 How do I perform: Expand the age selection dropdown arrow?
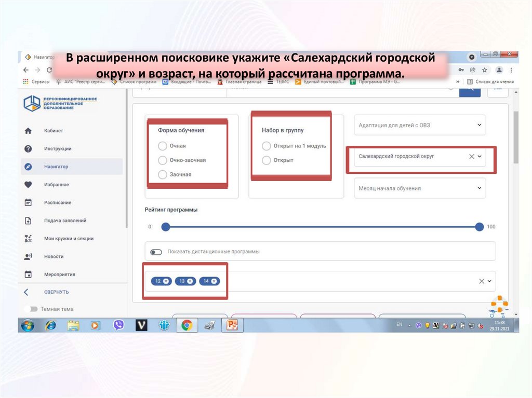[x=489, y=281]
